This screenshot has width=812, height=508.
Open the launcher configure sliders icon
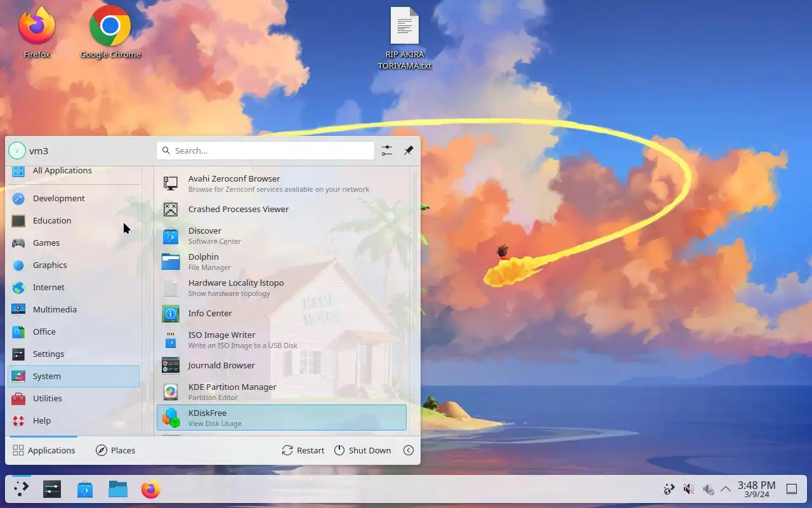387,150
